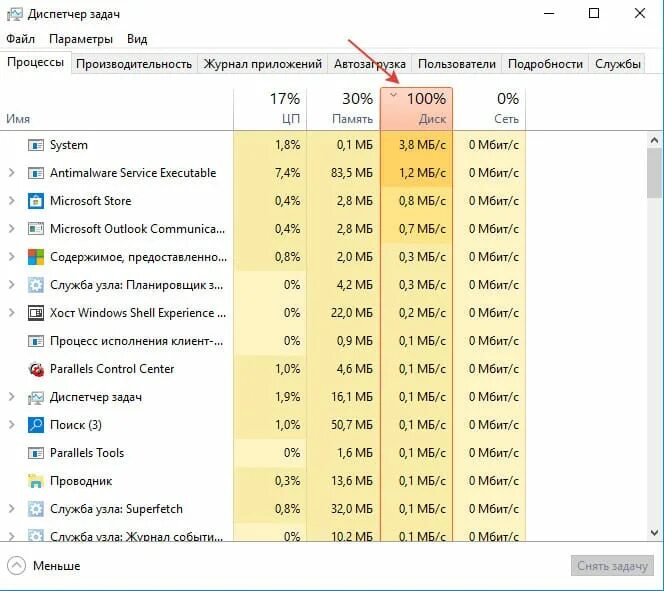Click the Хост Windows Shell Experience icon
The image size is (664, 591).
point(36,313)
